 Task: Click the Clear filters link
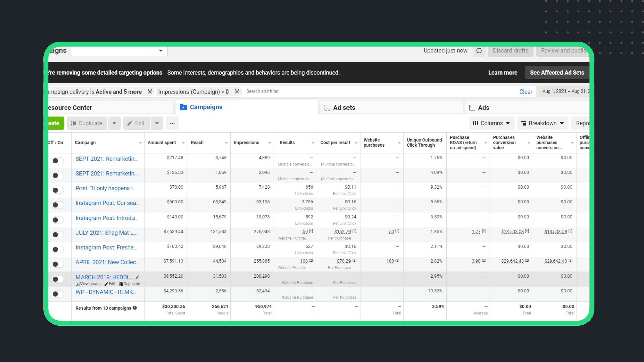click(x=526, y=92)
